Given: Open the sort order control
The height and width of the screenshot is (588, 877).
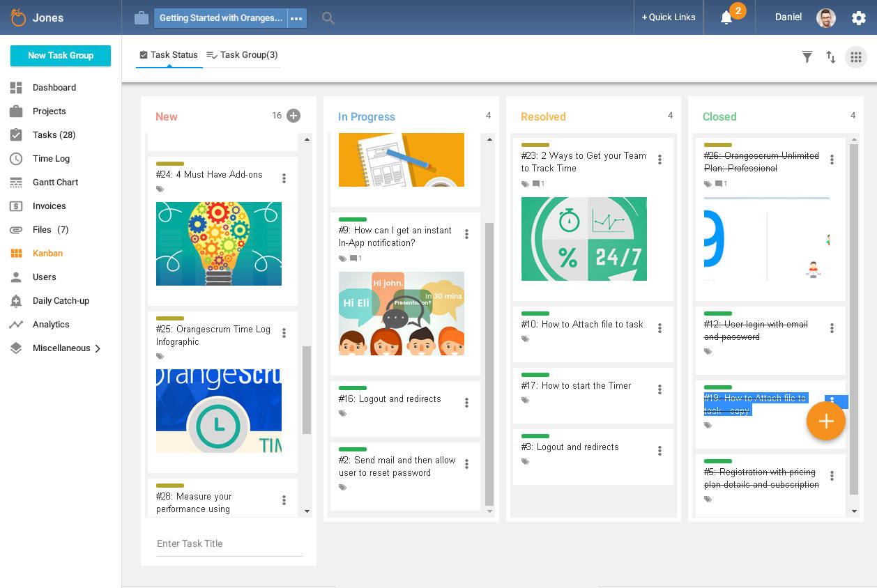Looking at the screenshot, I should coord(831,57).
